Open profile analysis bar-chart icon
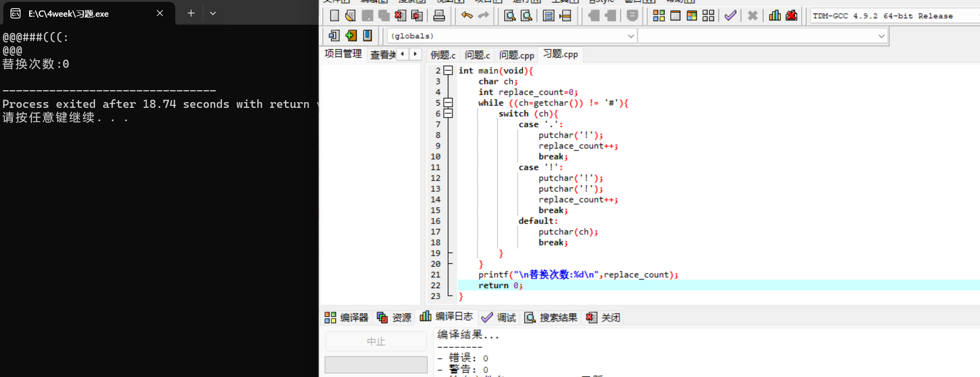Viewport: 980px width, 377px height. click(775, 16)
